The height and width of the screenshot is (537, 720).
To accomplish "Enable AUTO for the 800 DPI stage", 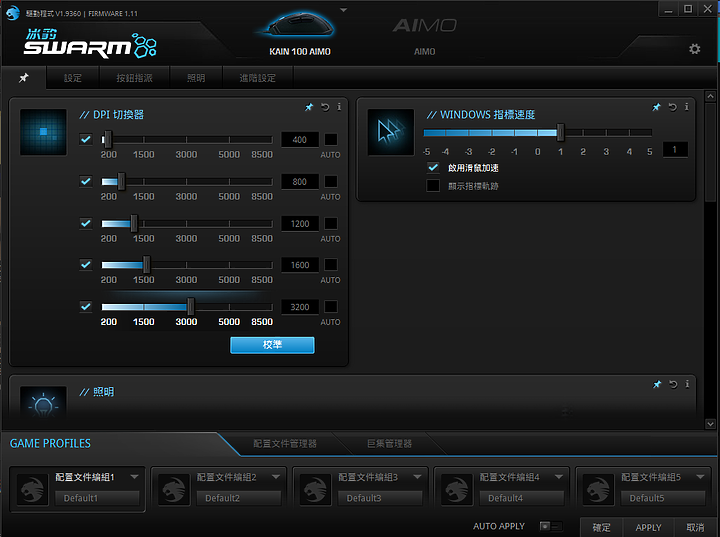I will 331,181.
